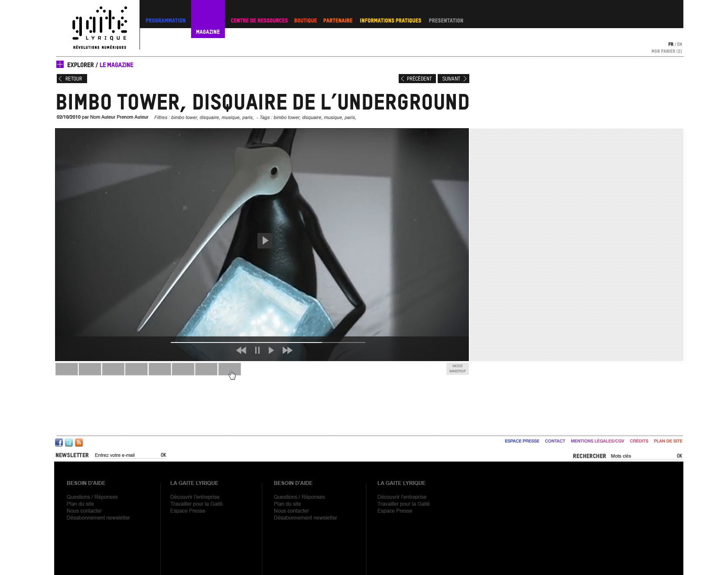Click the Gaîté Lyrique logo

[100, 28]
